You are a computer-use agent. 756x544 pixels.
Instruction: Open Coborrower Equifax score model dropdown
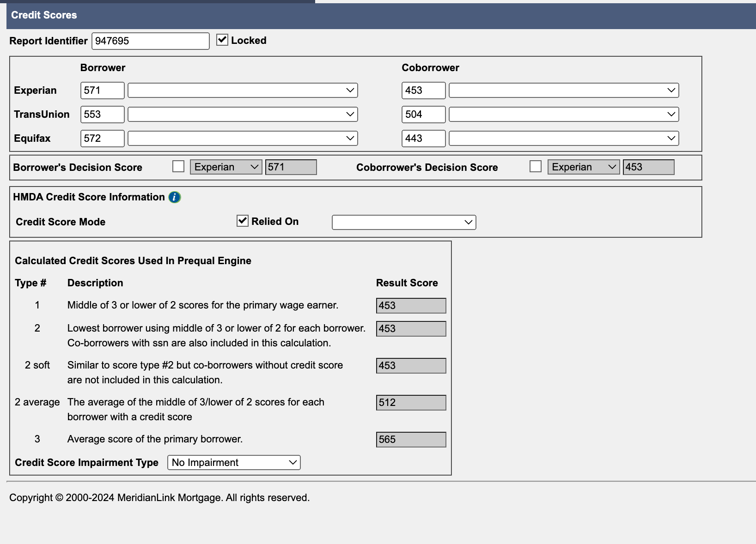564,139
